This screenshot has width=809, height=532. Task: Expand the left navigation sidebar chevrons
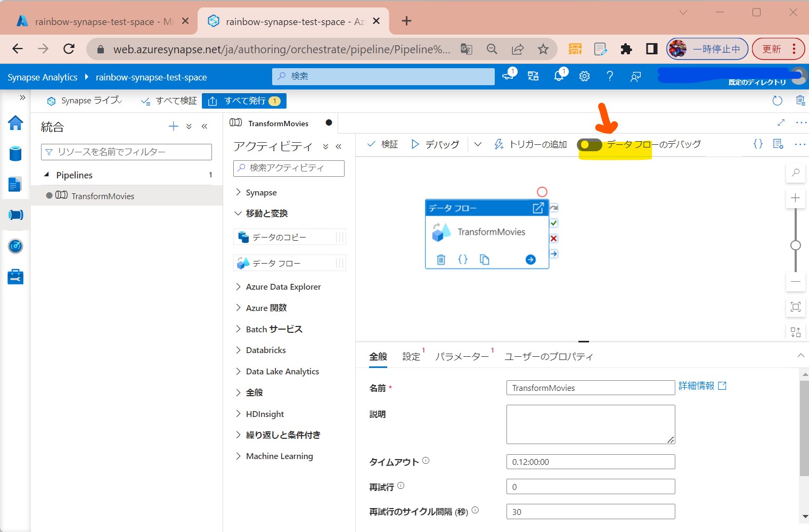point(22,97)
